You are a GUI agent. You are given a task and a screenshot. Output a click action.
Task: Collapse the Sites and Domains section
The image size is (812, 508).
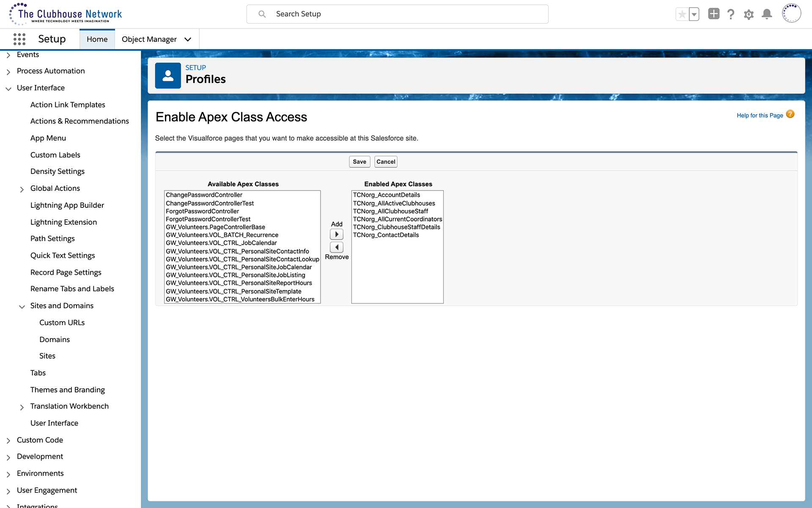tap(22, 306)
